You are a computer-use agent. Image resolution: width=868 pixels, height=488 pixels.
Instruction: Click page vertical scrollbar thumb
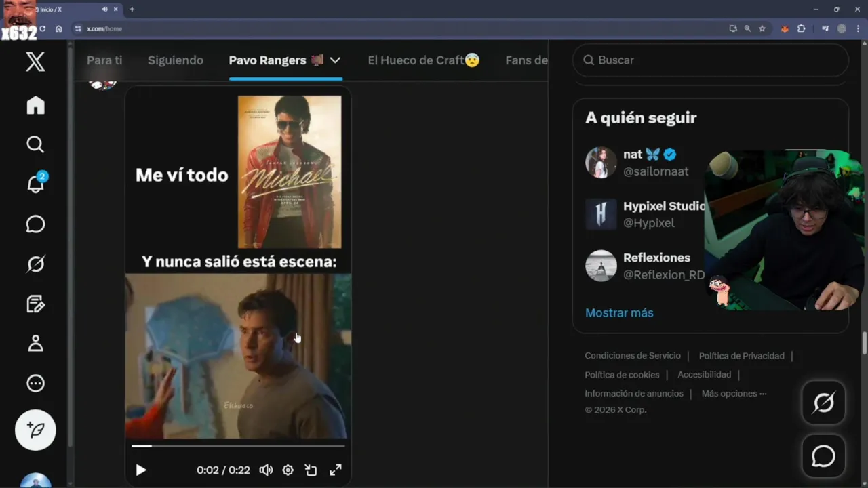[864, 343]
